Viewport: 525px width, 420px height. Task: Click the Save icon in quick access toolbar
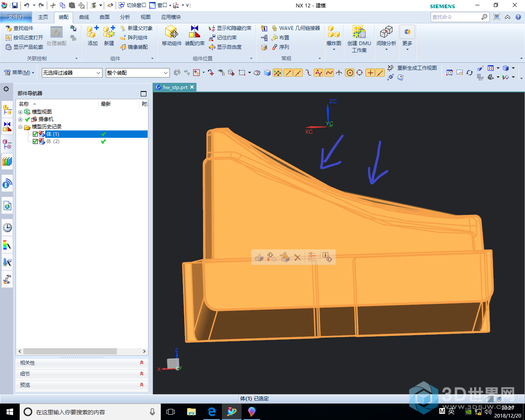click(x=15, y=5)
